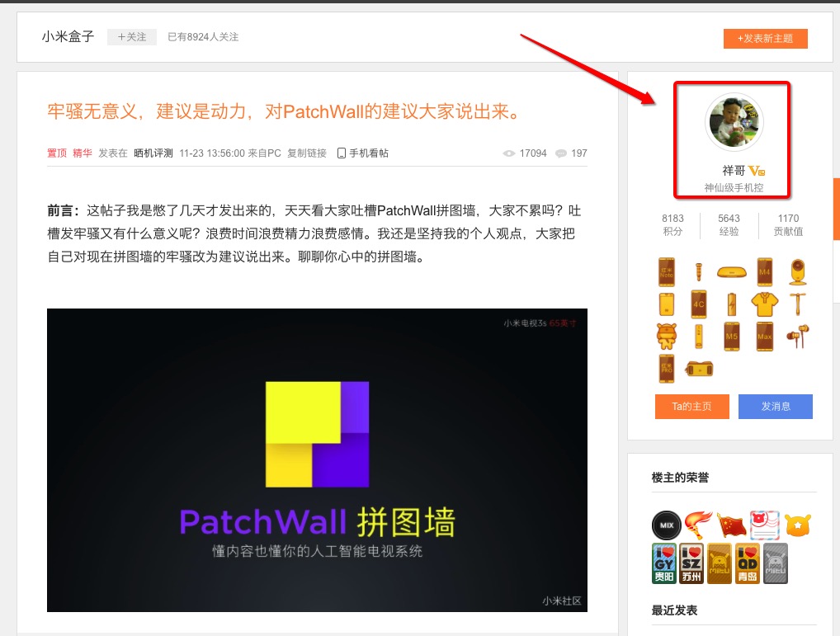Click the +发表新主题 button
This screenshot has height=636, width=840.
[x=766, y=39]
